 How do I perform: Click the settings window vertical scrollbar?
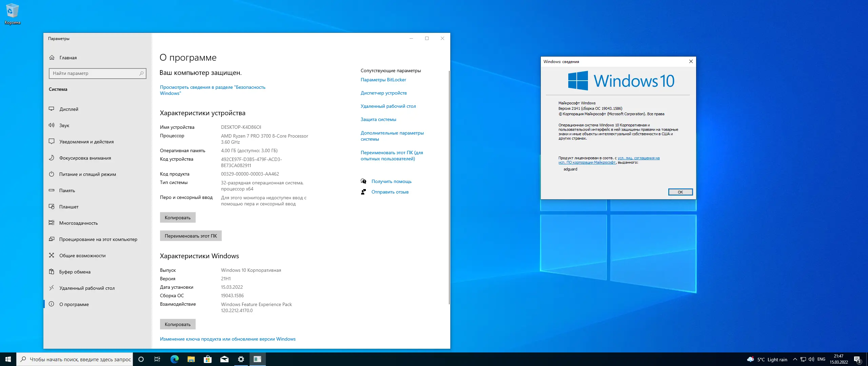[449, 186]
